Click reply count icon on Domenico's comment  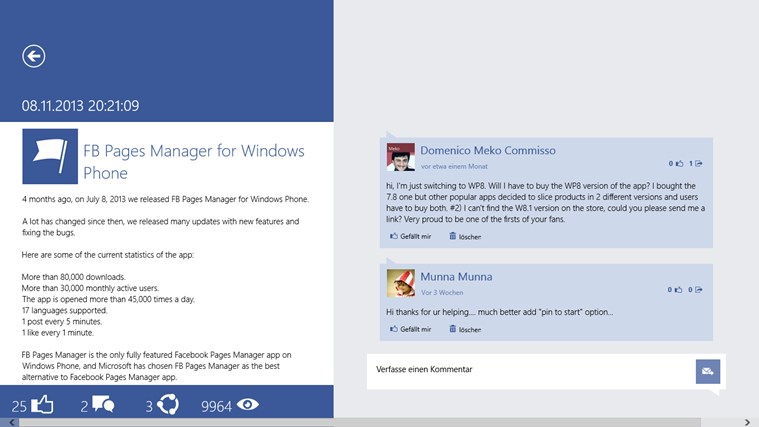point(698,164)
